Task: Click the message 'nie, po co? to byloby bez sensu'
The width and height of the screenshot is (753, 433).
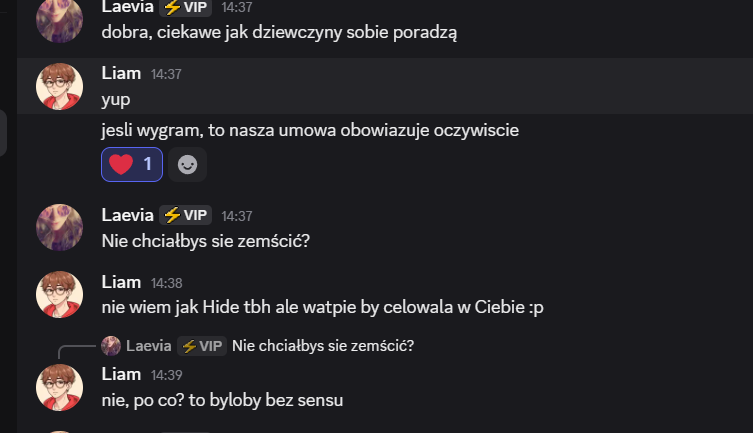Action: click(x=222, y=401)
